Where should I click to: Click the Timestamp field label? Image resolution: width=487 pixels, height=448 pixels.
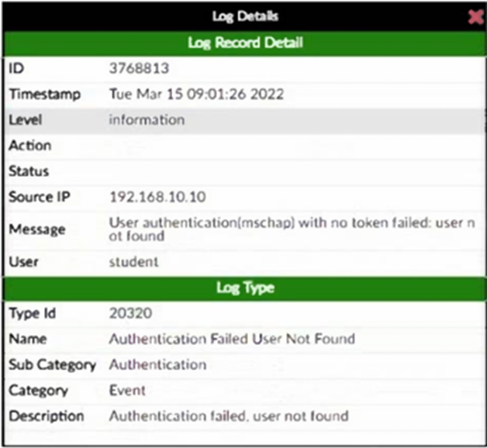click(45, 95)
